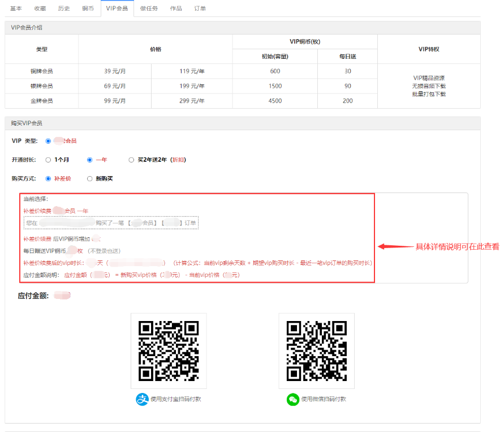Viewport: 504px width, 432px height.
Task: Click the WeChat logo icon
Action: [293, 399]
